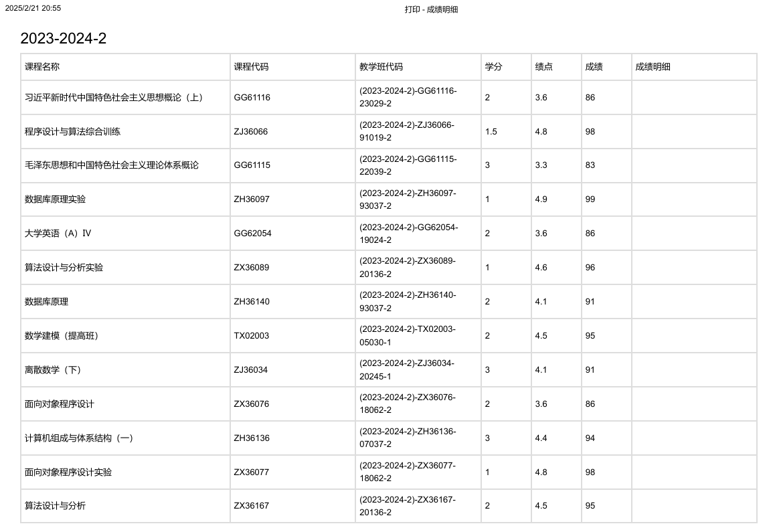The width and height of the screenshot is (773, 532).
Task: Click course code ZH36097
Action: tap(252, 199)
